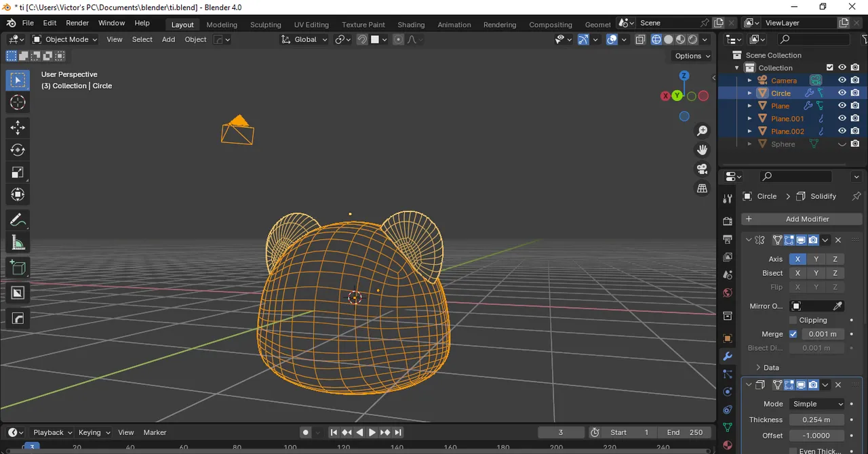Toggle Bisect Z button
This screenshot has height=454, width=868.
pos(835,273)
